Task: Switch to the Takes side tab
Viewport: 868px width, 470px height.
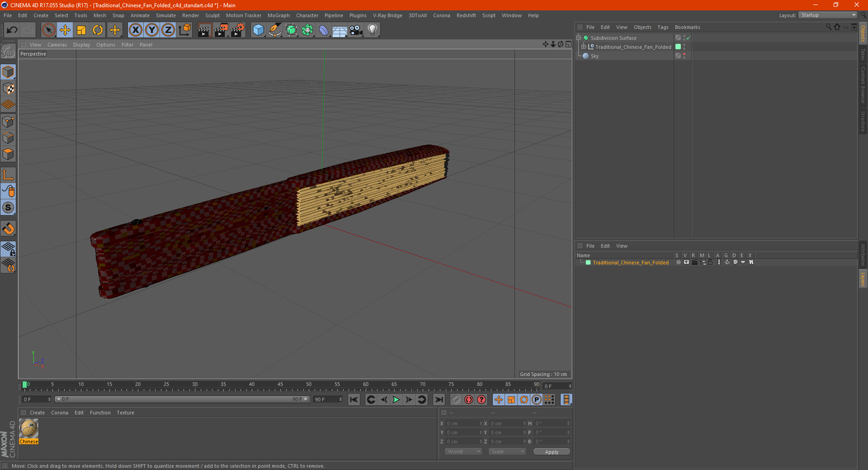Action: (x=863, y=54)
